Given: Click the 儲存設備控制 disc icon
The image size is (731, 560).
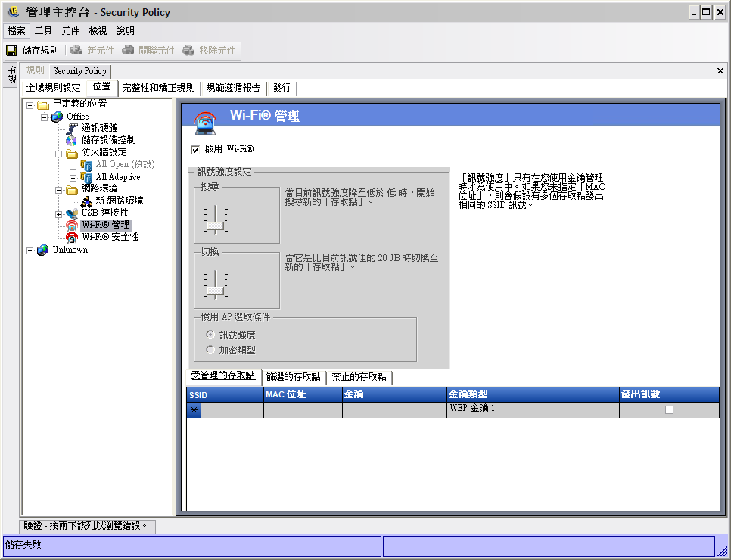Looking at the screenshot, I should [72, 140].
